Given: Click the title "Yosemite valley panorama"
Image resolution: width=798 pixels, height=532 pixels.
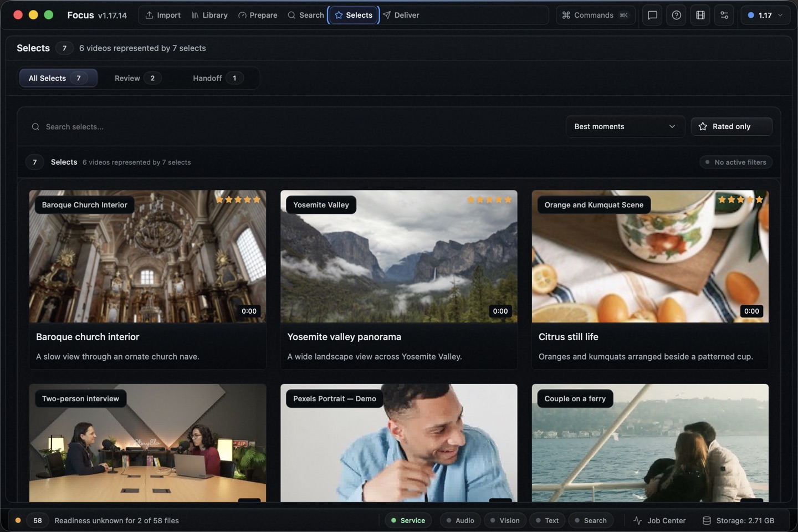Looking at the screenshot, I should pos(344,337).
